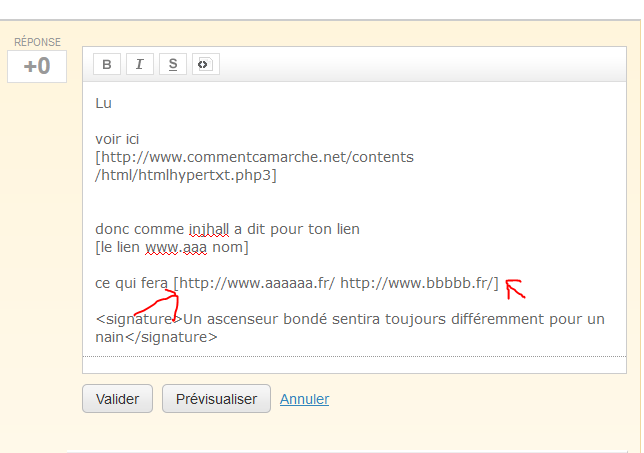Click the text "voir ici"
Viewport: 644px width, 453px height.
coord(117,139)
